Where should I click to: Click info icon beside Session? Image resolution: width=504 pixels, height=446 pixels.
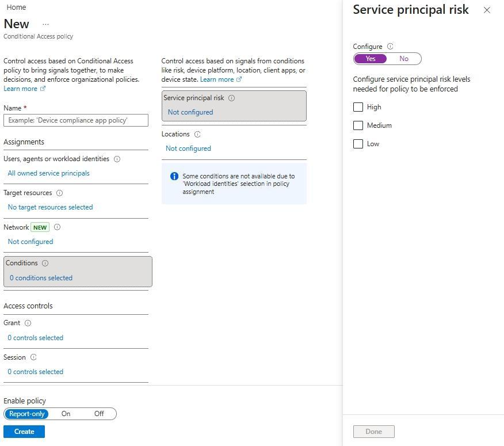33,357
